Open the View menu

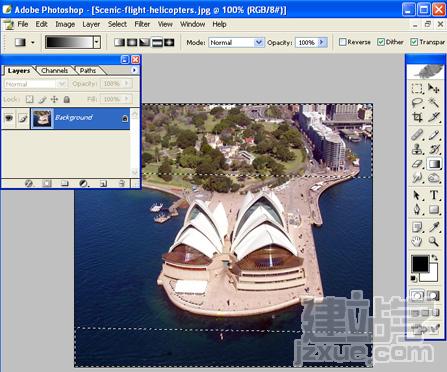click(x=165, y=24)
